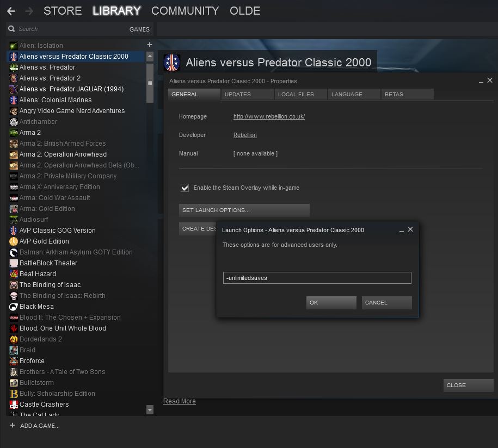Screen dimensions: 498x448
Task: Open the Betas tab
Action: coord(394,95)
